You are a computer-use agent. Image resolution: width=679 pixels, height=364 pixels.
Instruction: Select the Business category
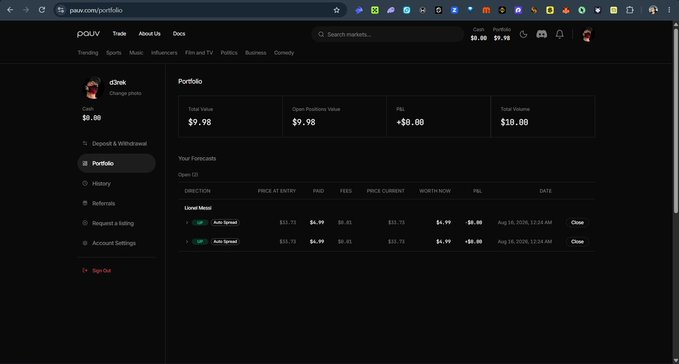tap(255, 53)
